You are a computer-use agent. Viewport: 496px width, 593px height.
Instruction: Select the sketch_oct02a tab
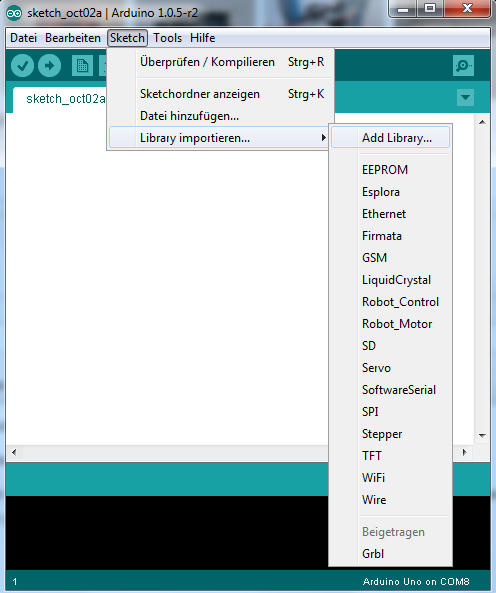(60, 99)
